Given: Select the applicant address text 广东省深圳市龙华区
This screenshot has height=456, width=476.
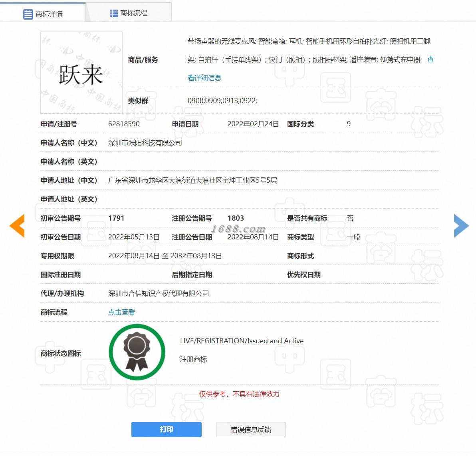Looking at the screenshot, I should coord(138,180).
